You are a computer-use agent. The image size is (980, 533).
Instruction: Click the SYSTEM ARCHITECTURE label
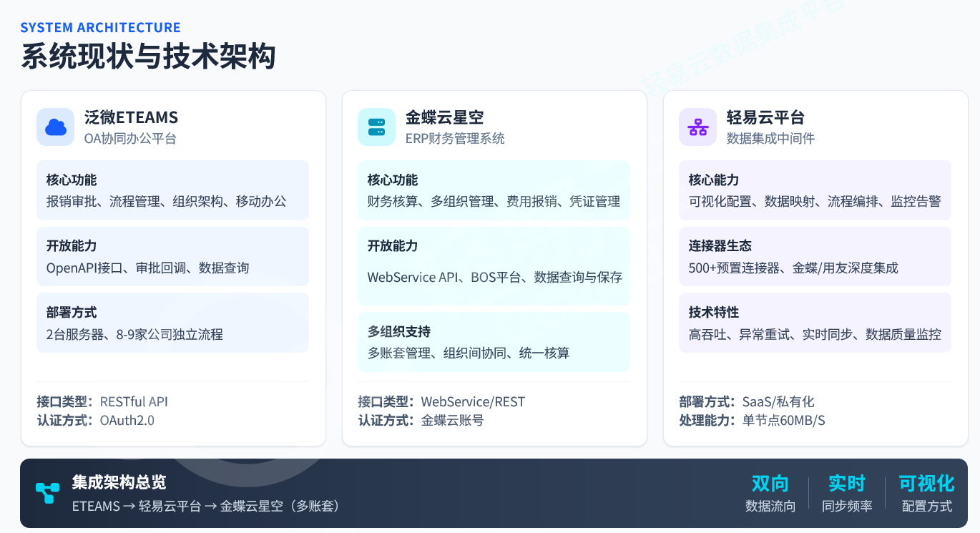coord(100,28)
